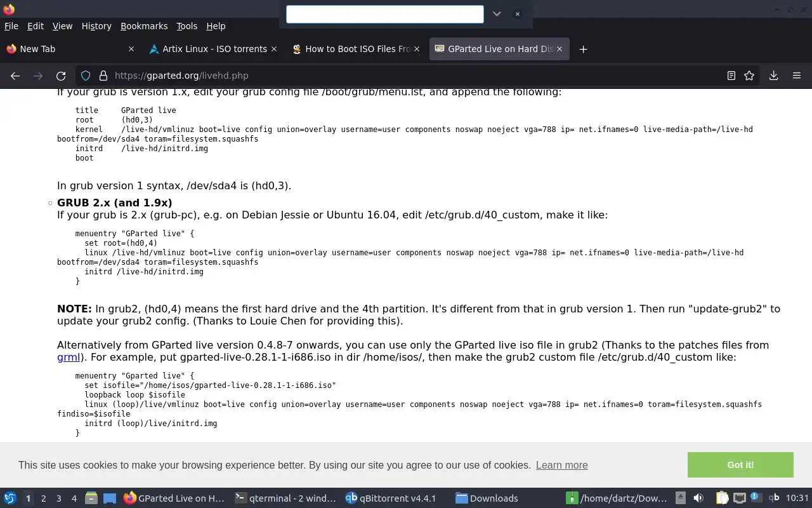The width and height of the screenshot is (812, 508).
Task: Open the View menu
Action: [62, 26]
